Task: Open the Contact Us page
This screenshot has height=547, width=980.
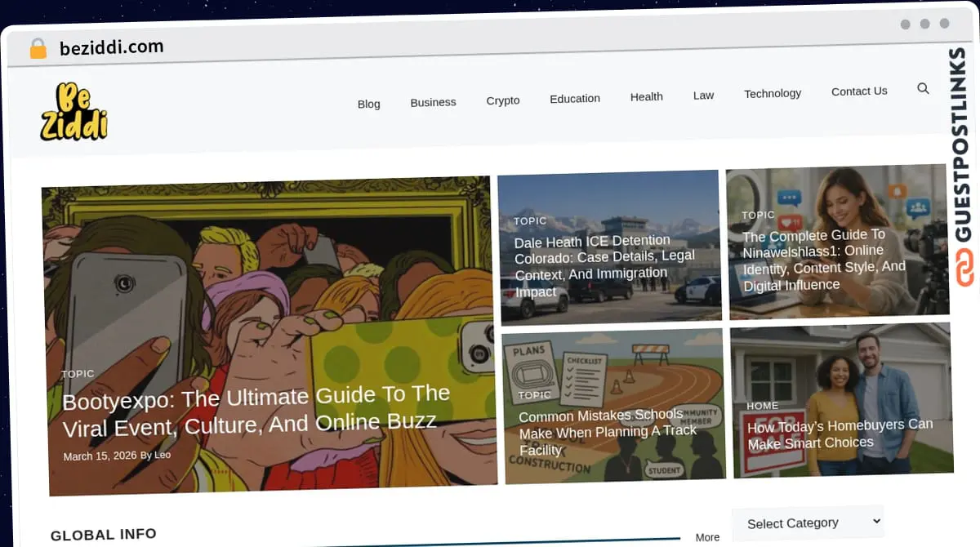Action: point(859,91)
